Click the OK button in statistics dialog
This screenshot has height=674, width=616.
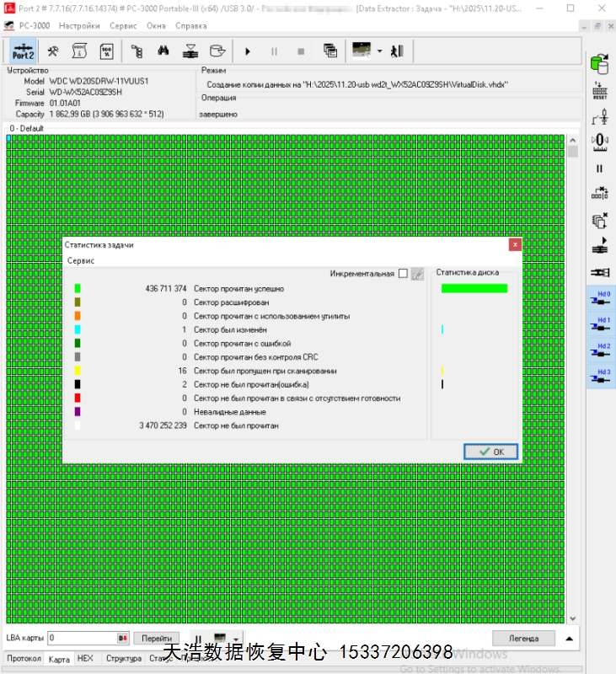click(490, 452)
